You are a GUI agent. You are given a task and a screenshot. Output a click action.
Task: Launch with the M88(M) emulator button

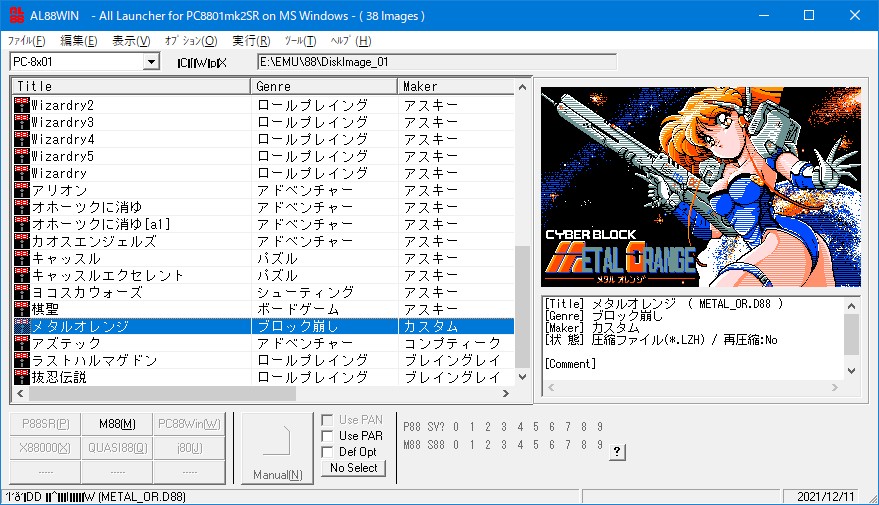tap(118, 424)
